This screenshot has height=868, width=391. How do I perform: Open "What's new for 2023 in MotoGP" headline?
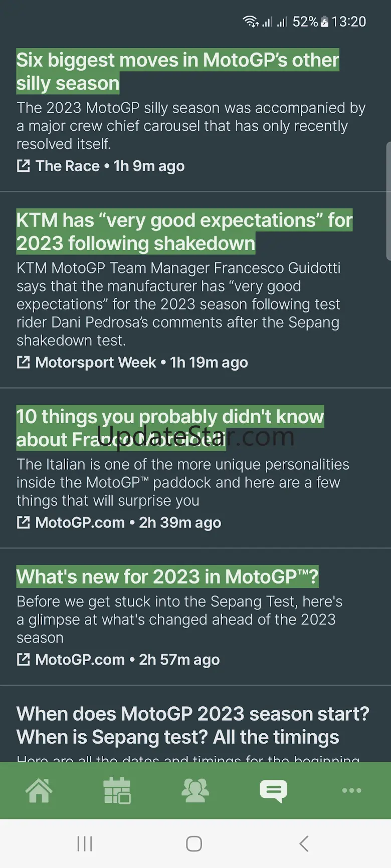(x=167, y=576)
